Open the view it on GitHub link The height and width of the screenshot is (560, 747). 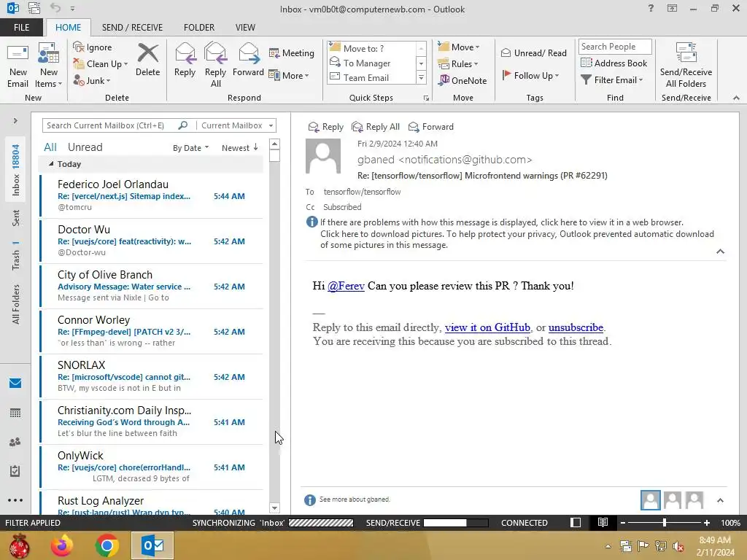[487, 327]
